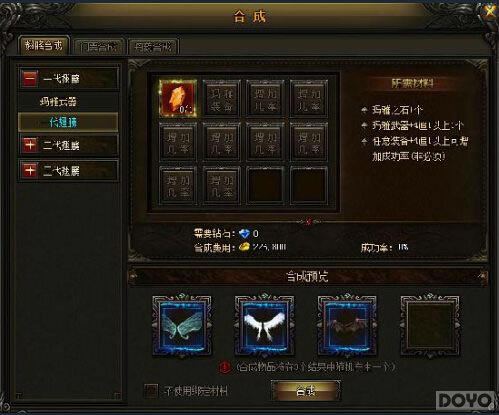Click the gold ingot cost icon
499x415 pixels.
[x=244, y=247]
